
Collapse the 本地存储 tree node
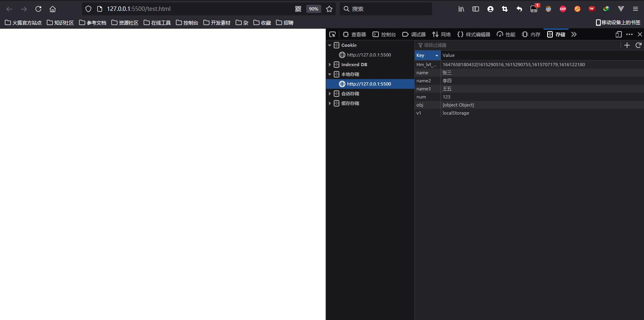click(x=330, y=74)
